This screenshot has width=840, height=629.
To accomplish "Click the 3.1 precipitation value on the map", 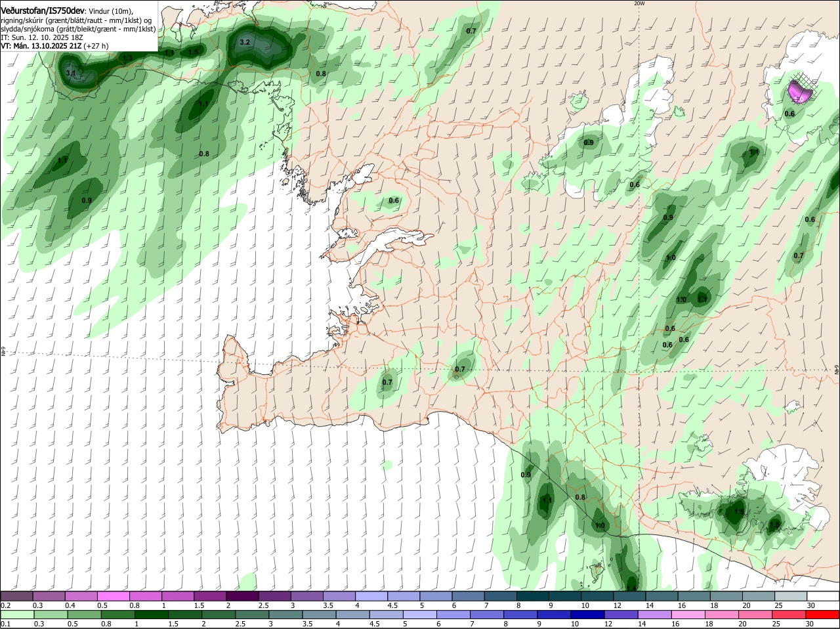I will [x=72, y=73].
